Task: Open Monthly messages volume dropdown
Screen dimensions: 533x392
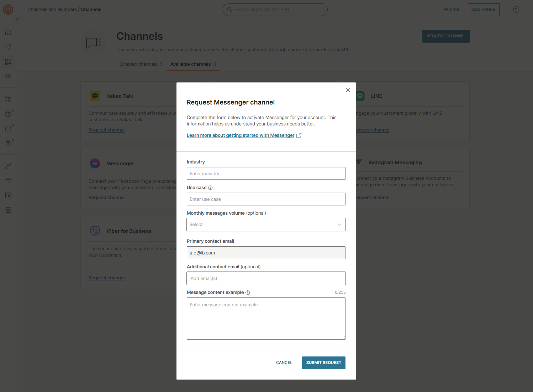Action: click(266, 225)
